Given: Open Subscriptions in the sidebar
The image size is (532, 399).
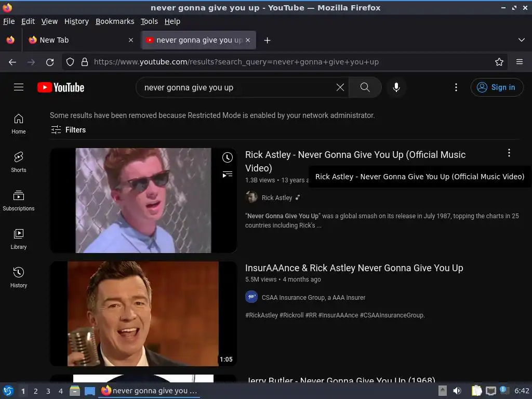Looking at the screenshot, I should [19, 201].
